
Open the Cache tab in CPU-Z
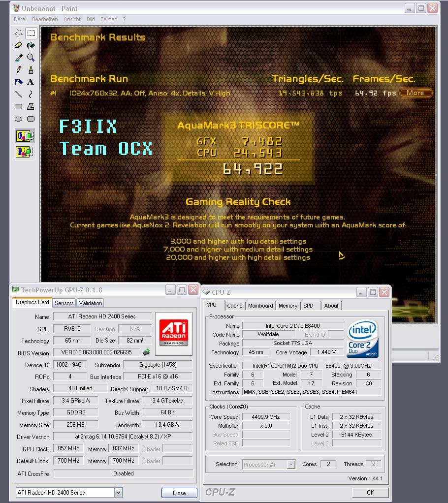(x=235, y=306)
